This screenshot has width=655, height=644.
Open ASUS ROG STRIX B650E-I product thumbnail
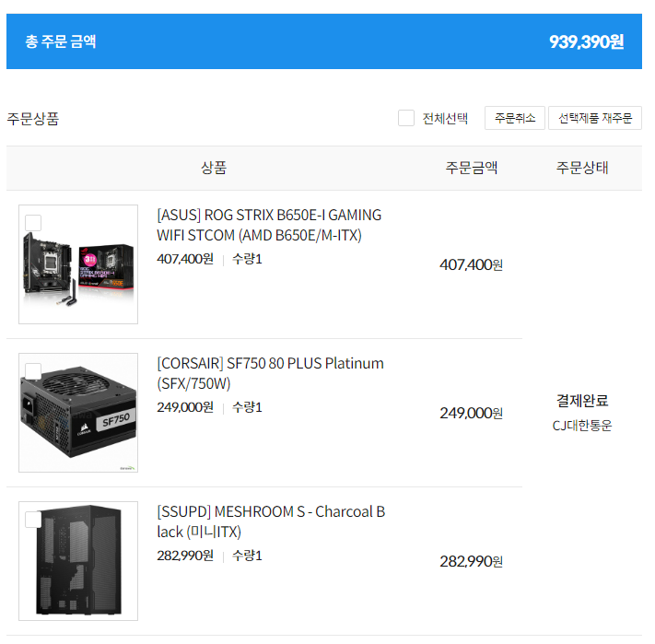point(78,263)
